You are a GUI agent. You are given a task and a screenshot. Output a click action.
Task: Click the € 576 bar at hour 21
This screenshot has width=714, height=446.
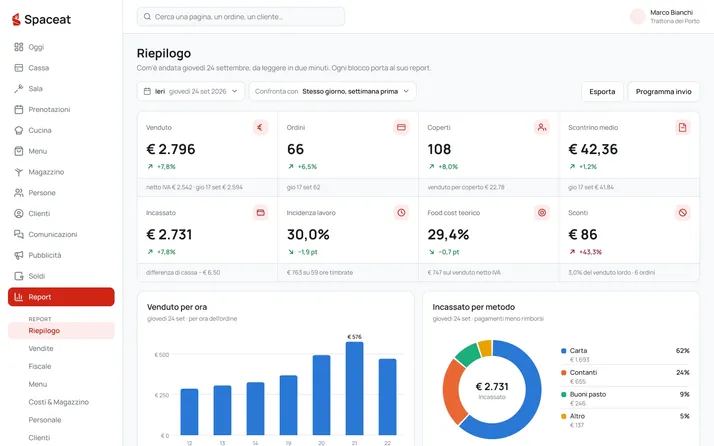tap(354, 388)
